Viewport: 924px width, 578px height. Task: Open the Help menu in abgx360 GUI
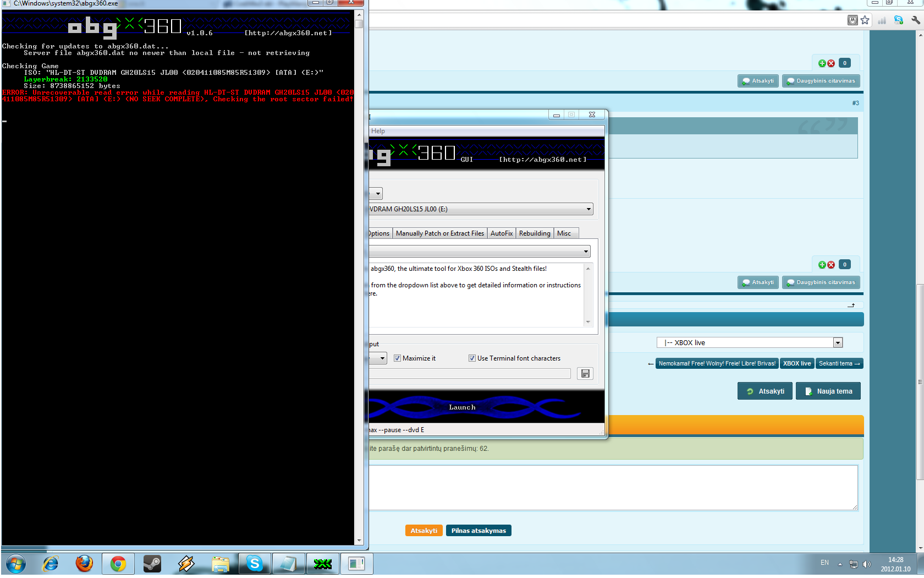click(378, 131)
